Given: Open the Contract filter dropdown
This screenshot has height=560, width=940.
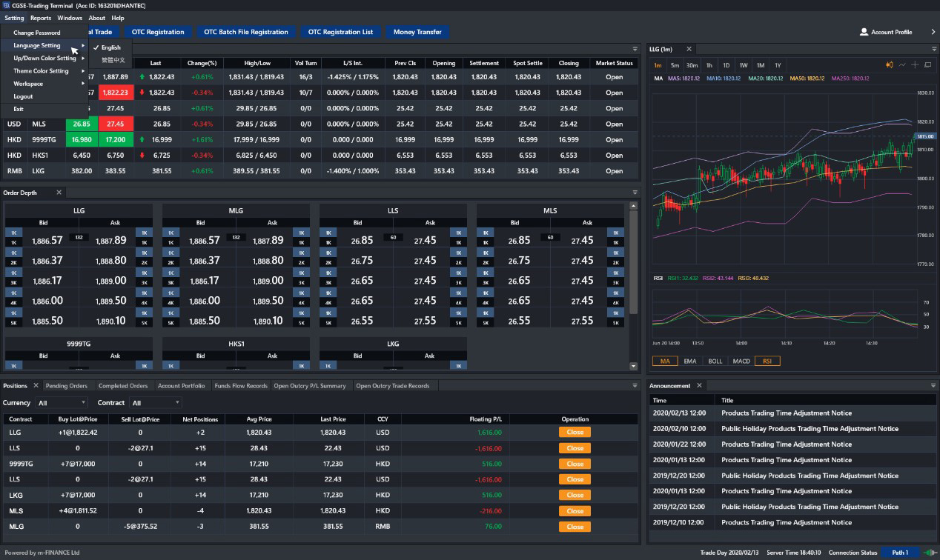Looking at the screenshot, I should 155,403.
